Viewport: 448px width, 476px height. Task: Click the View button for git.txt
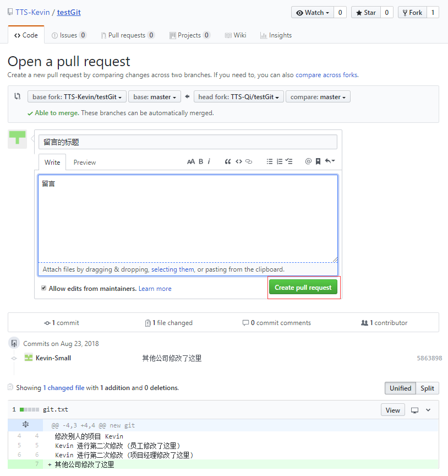[393, 410]
